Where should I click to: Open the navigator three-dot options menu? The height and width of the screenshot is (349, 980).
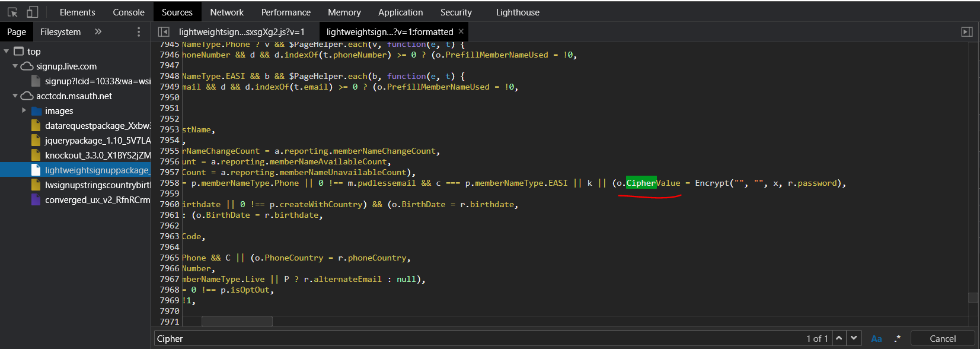[139, 32]
